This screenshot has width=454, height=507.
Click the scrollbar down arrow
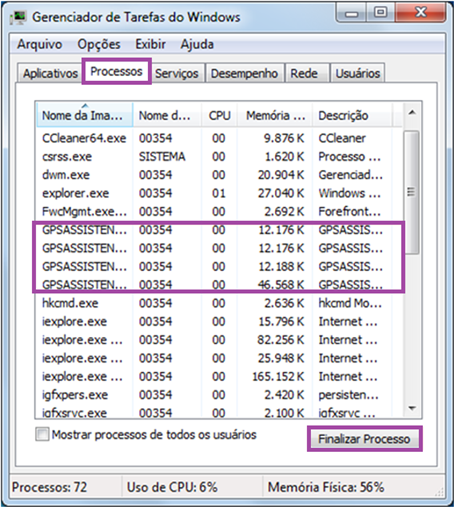[x=412, y=408]
